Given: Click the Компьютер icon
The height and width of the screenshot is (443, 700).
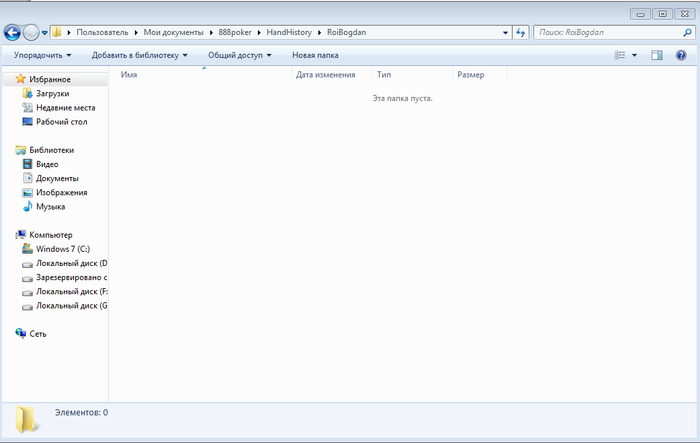Looking at the screenshot, I should point(21,234).
